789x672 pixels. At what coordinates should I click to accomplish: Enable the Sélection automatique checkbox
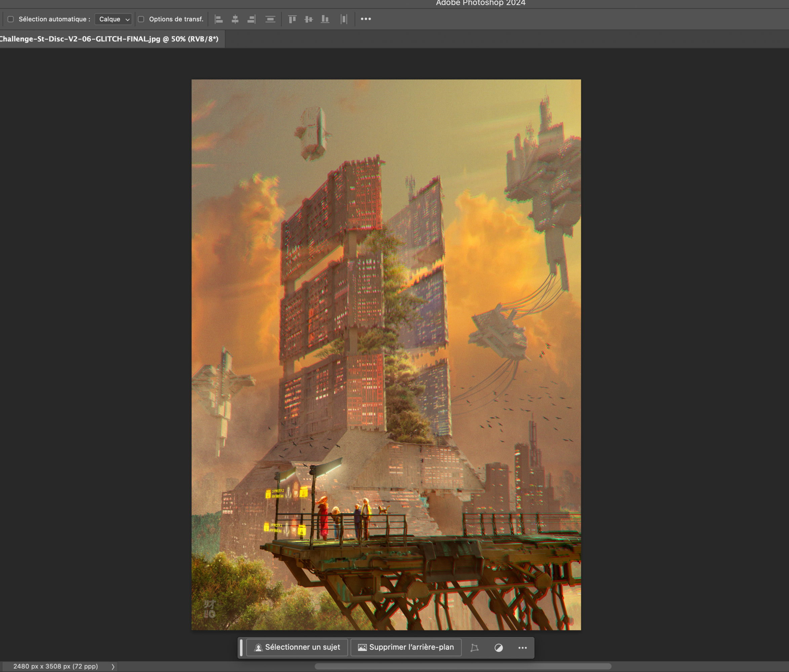(x=11, y=19)
